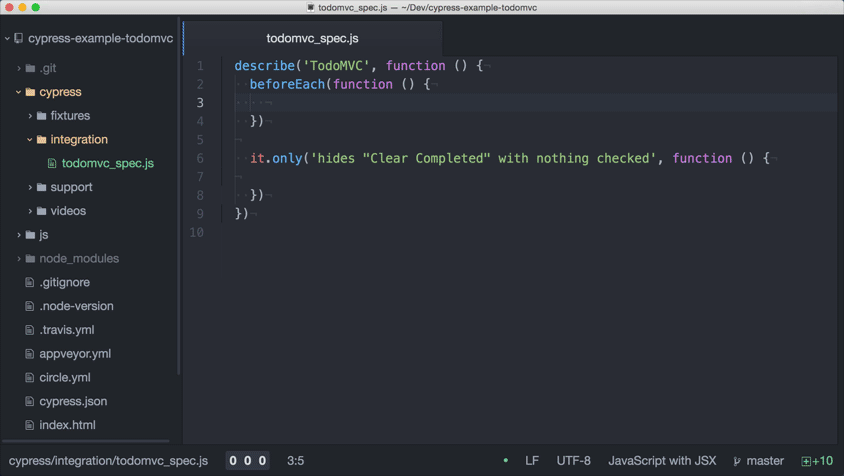Click the closing }) on line 4
Viewport: 844px width, 476px height.
click(x=256, y=121)
